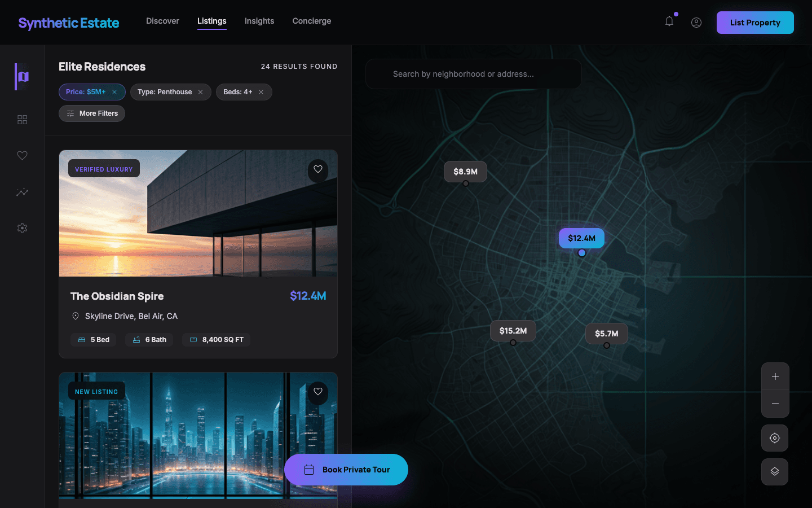
Task: Open the user profile icon
Action: click(696, 23)
